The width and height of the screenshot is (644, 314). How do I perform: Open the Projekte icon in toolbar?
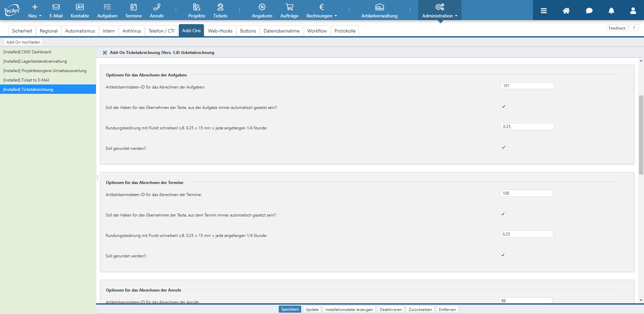click(197, 7)
